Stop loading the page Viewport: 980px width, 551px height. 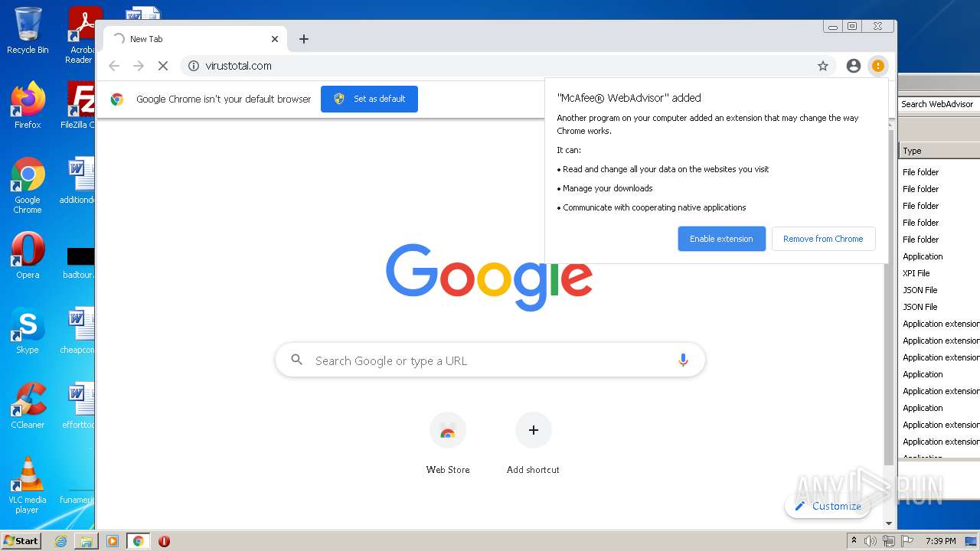[x=163, y=66]
